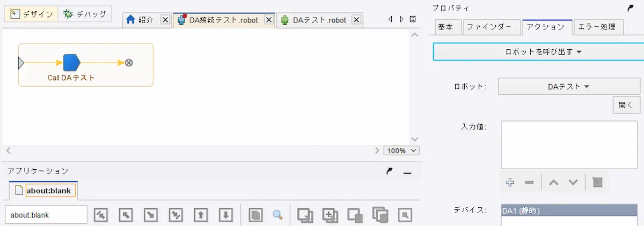Open the DAテスト robot dropdown
Image resolution: width=644 pixels, height=226 pixels.
click(569, 86)
